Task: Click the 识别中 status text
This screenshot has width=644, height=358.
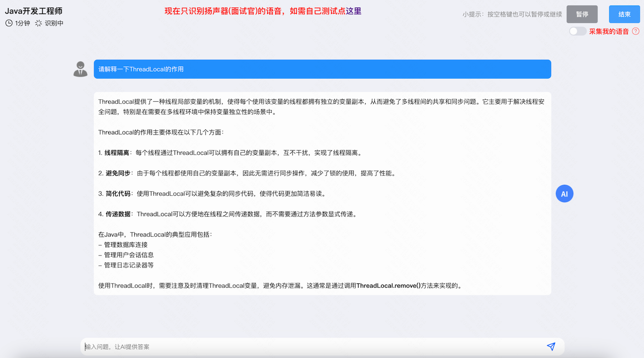Action: tap(53, 23)
